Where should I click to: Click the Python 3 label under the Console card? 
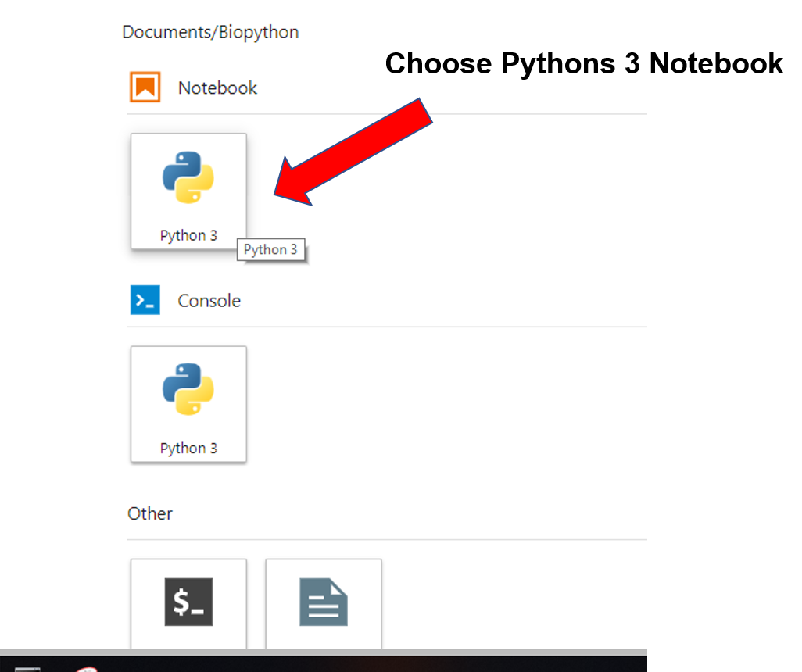click(188, 448)
